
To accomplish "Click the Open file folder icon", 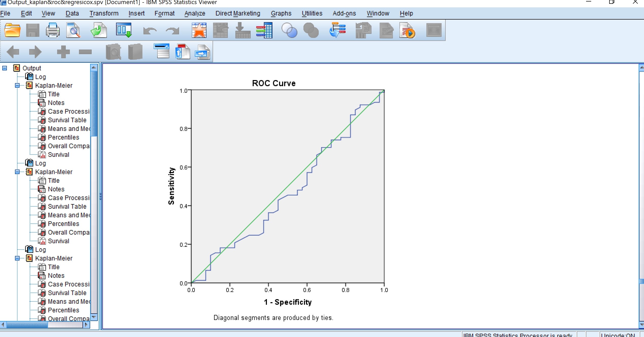I will tap(12, 30).
